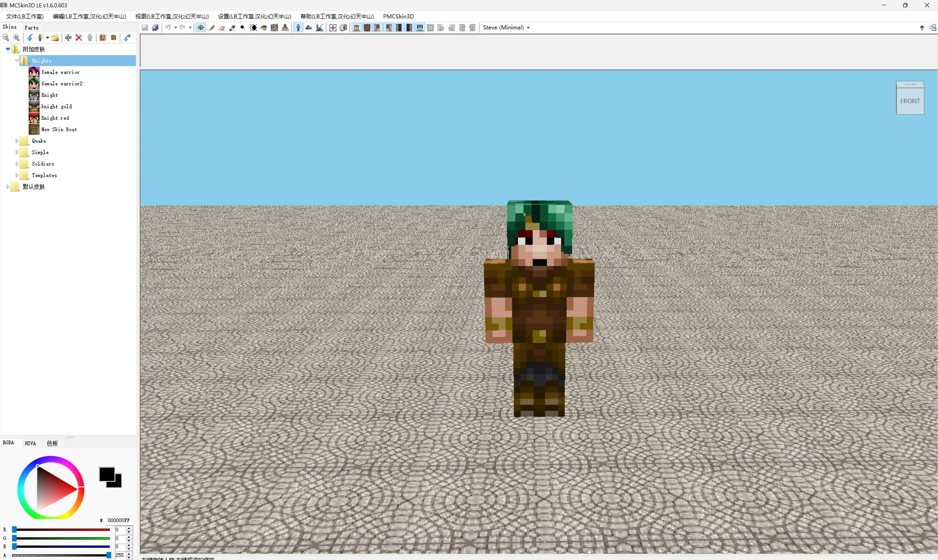
Task: Open the new skin dropdown arrow
Action: (x=48, y=38)
